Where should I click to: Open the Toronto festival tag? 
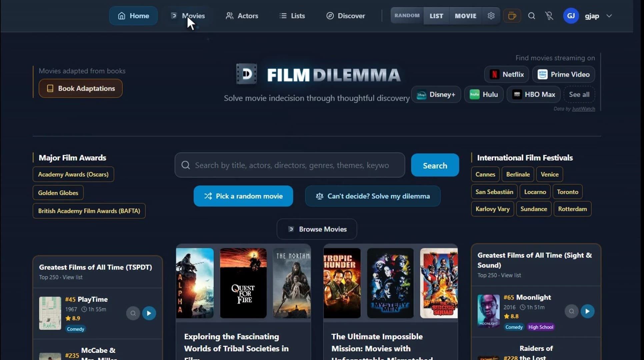(x=567, y=192)
